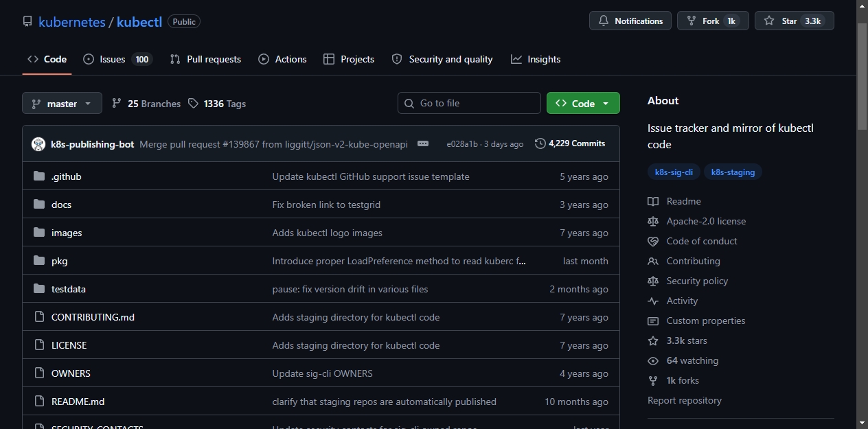Image resolution: width=868 pixels, height=429 pixels.
Task: Click the page vertical scrollbar thumb
Action: (862, 76)
